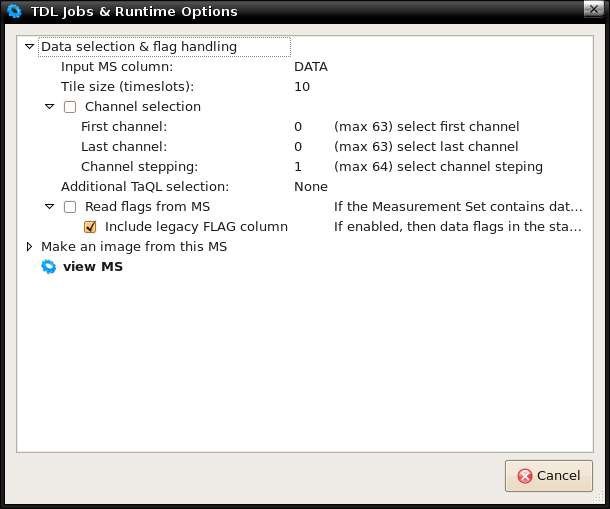Collapse Data selection & flag handling section

(x=29, y=47)
